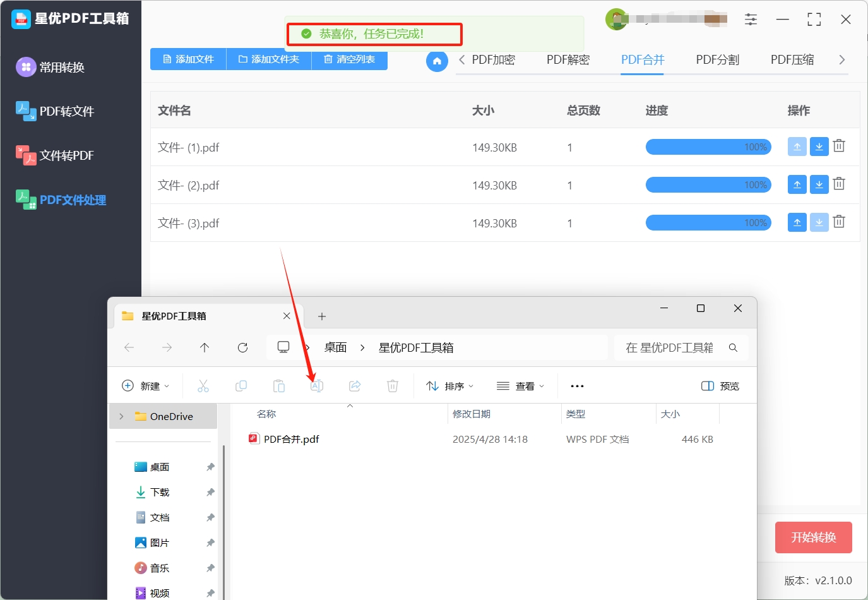Delete 文件- (2).pdf with trash icon
The height and width of the screenshot is (600, 868).
click(839, 184)
